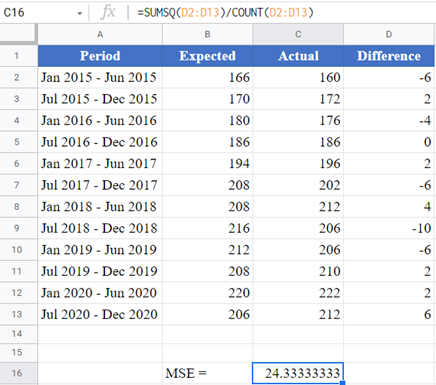Click Expected value 170
The height and width of the screenshot is (385, 436).
click(x=207, y=99)
